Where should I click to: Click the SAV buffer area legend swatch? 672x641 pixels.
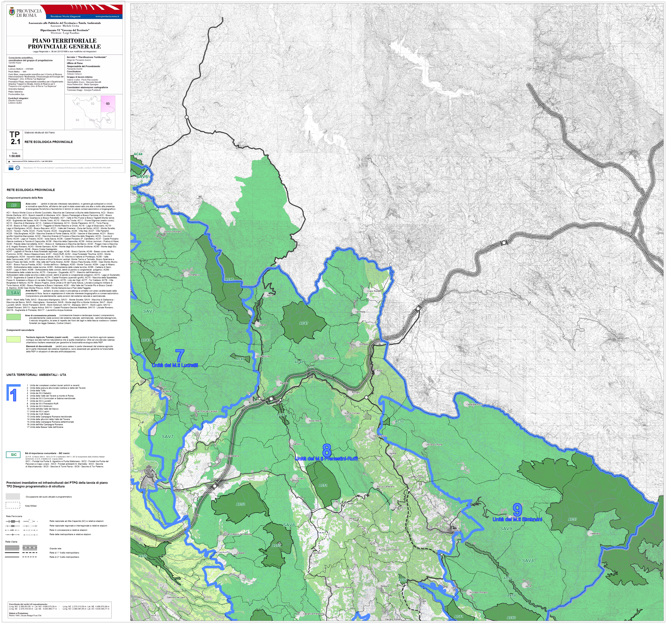tap(14, 292)
